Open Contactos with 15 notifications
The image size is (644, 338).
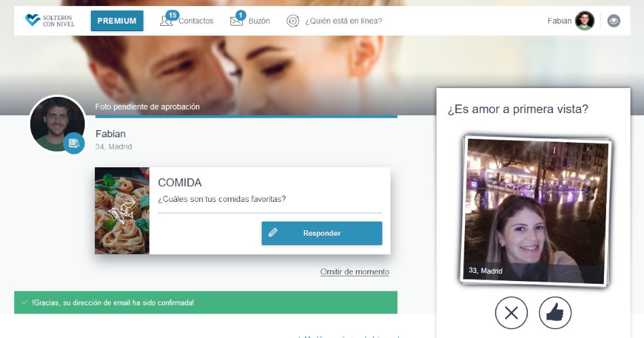pos(186,20)
